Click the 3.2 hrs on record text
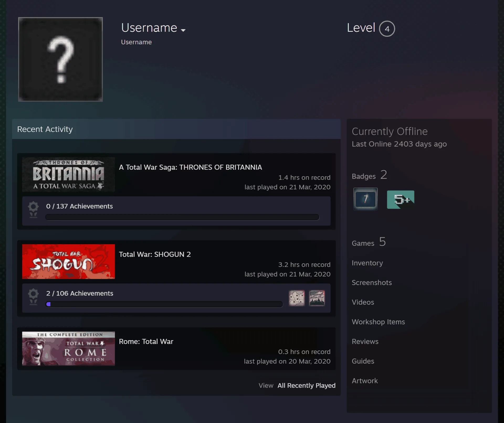The height and width of the screenshot is (423, 504). [x=304, y=265]
